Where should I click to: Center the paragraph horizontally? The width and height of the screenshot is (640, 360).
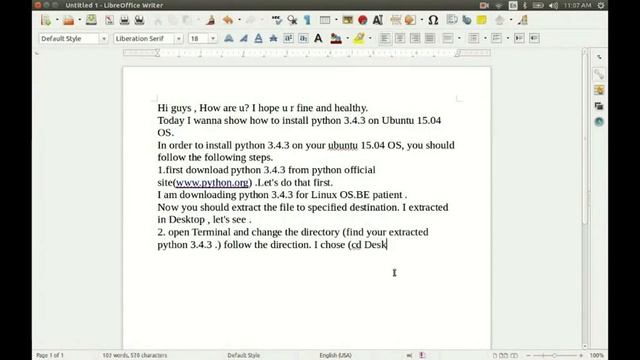(x=400, y=38)
